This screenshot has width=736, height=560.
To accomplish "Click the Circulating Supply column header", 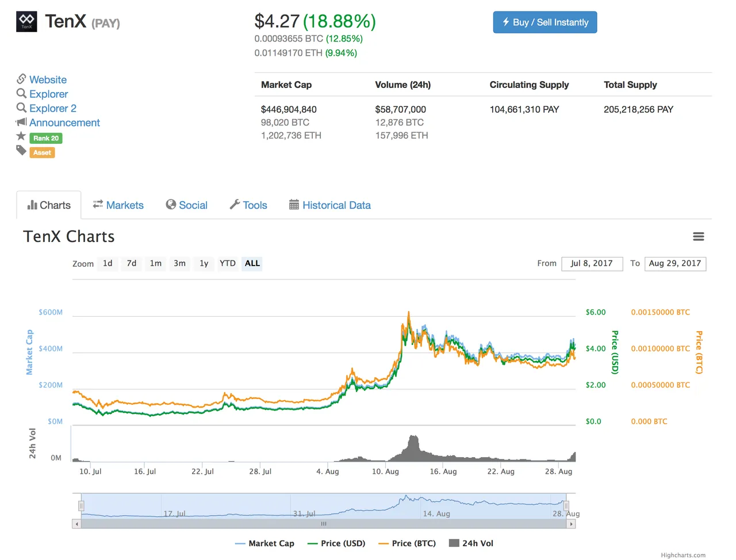I will pos(530,85).
